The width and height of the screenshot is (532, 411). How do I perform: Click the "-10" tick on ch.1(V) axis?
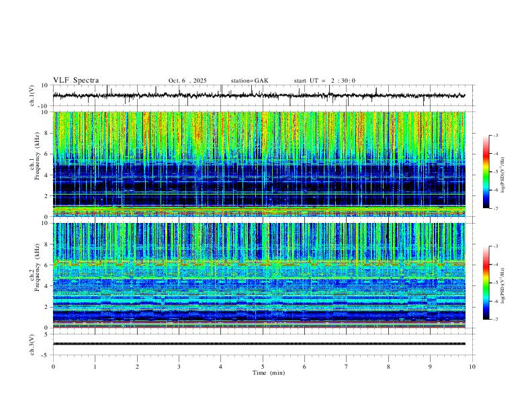point(43,106)
